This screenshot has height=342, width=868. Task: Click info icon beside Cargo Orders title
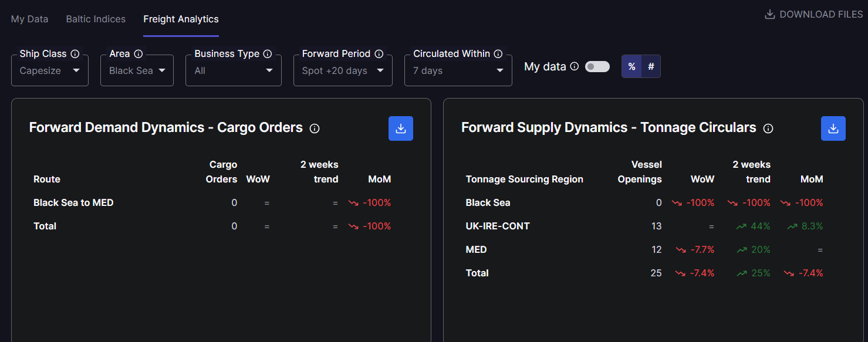pos(315,128)
